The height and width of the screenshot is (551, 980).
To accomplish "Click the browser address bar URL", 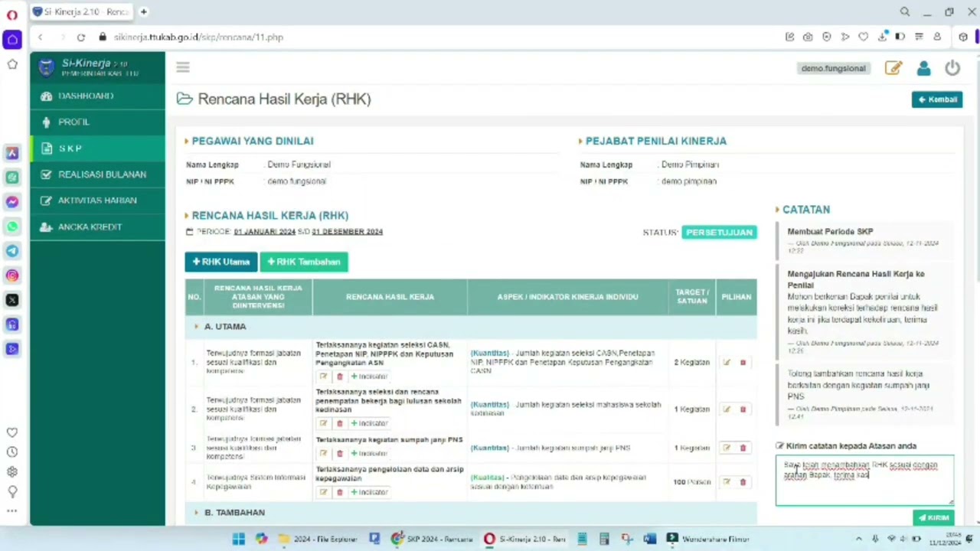I will [199, 37].
